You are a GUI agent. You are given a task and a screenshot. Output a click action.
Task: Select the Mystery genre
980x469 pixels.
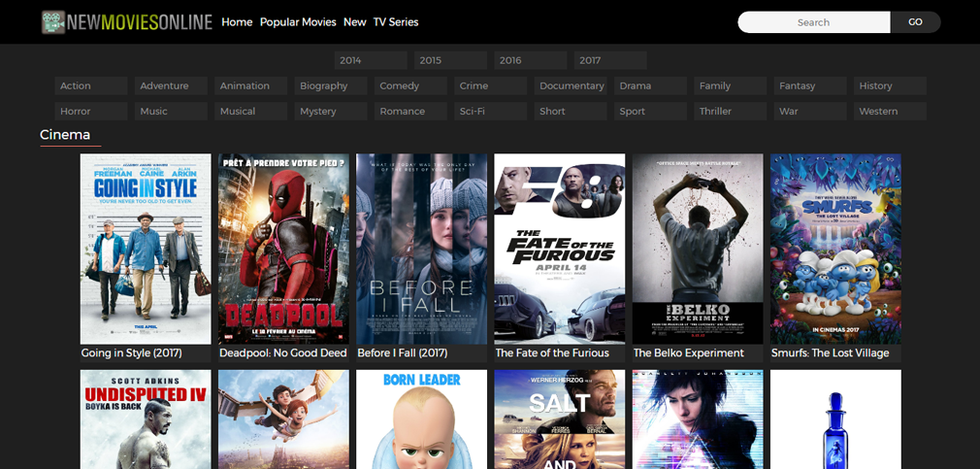point(331,112)
